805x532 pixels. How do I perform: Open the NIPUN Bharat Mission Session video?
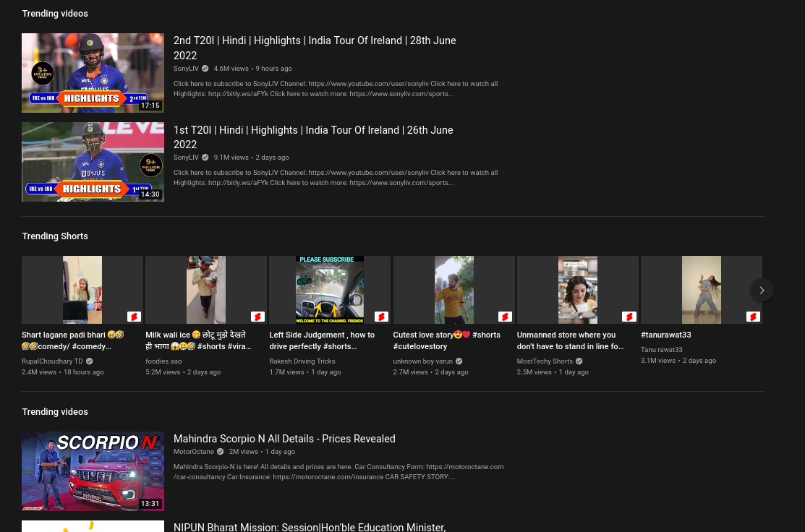coord(310,527)
